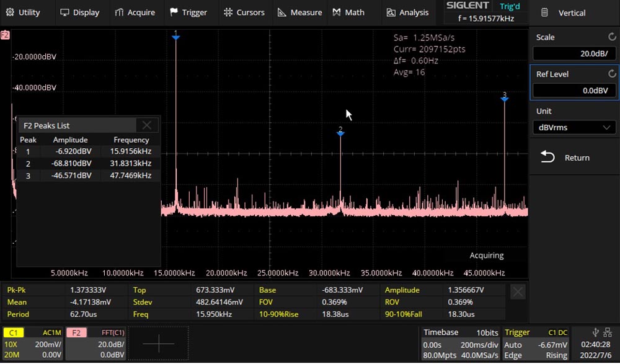Screen dimensions: 620x364
Task: Open the Utility menu
Action: [23, 12]
